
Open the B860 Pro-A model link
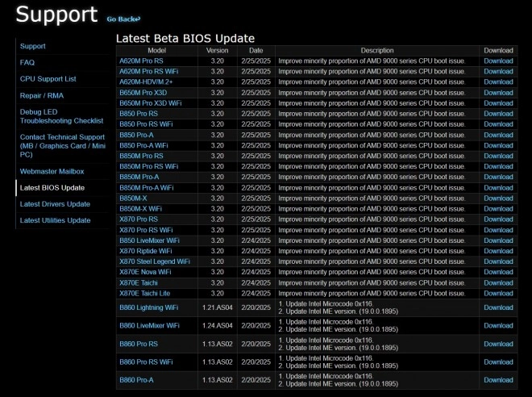click(x=136, y=380)
